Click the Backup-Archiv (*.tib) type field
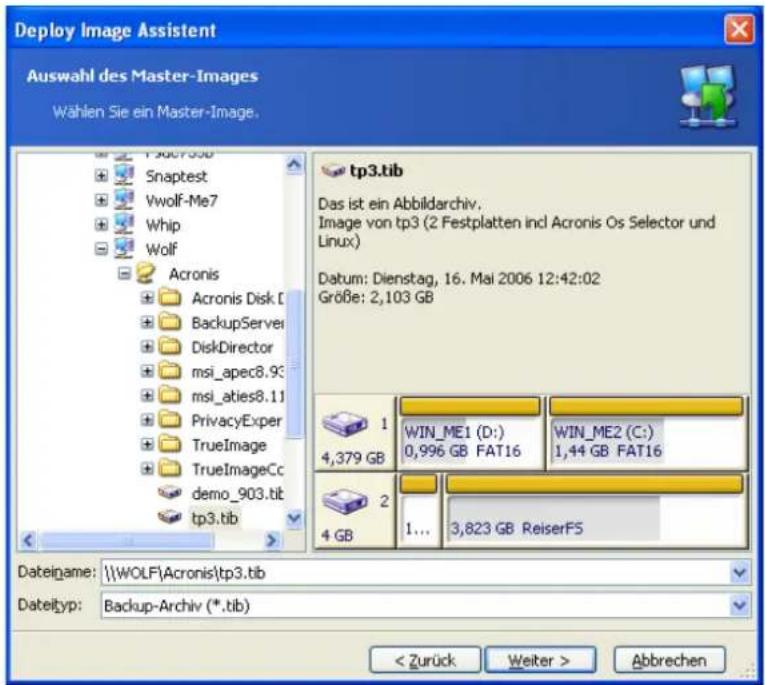765x685 pixels. click(416, 605)
